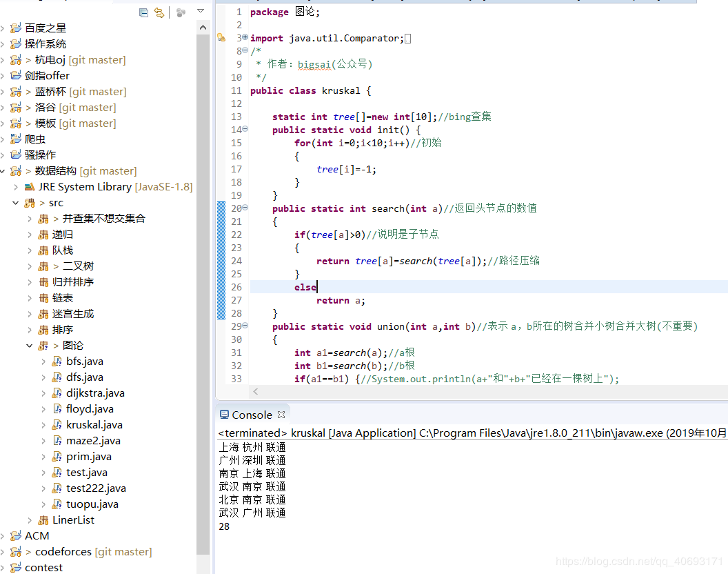The width and height of the screenshot is (728, 574).
Task: Collapse the src folder arrow
Action: pos(16,203)
